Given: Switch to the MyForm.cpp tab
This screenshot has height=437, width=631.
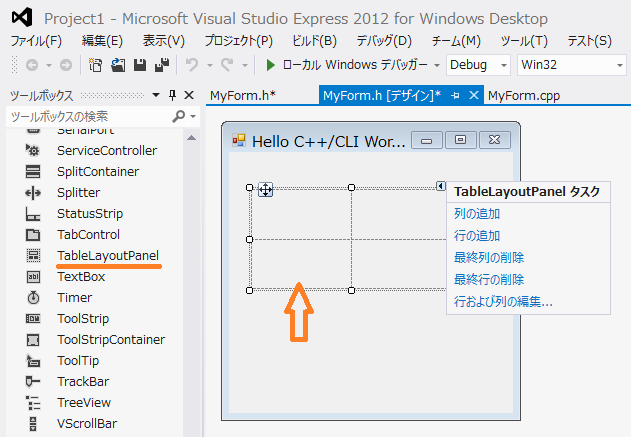Looking at the screenshot, I should click(x=524, y=95).
